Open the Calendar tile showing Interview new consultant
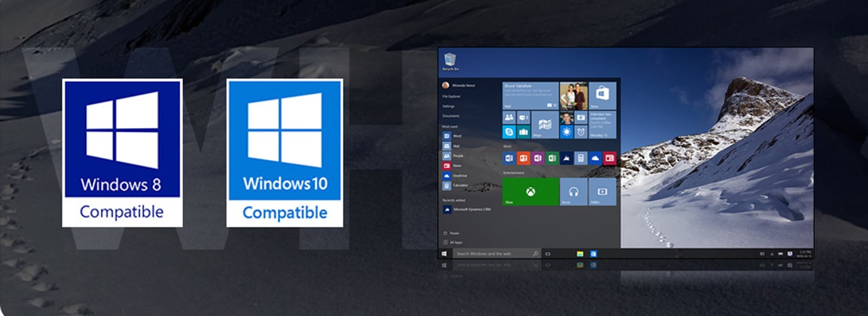868x316 pixels. [x=602, y=125]
